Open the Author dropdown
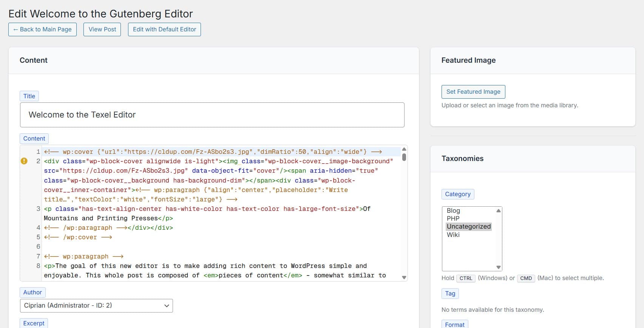Screen dimensions: 644x328 [96, 306]
